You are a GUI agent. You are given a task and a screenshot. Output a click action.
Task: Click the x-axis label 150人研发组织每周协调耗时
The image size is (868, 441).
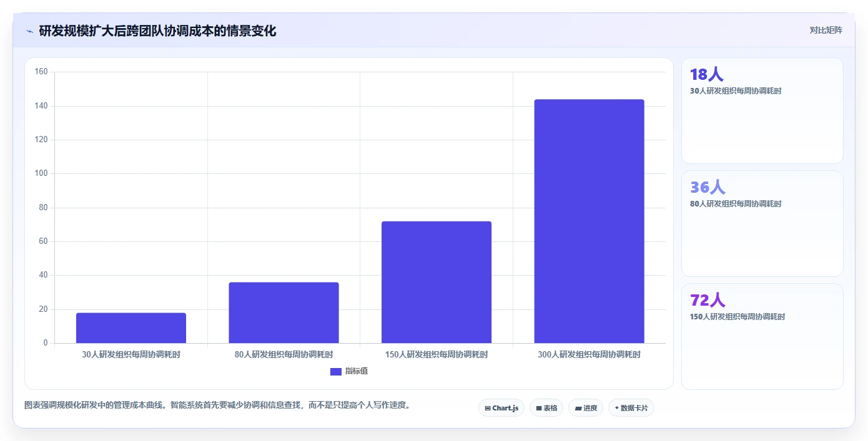click(436, 354)
